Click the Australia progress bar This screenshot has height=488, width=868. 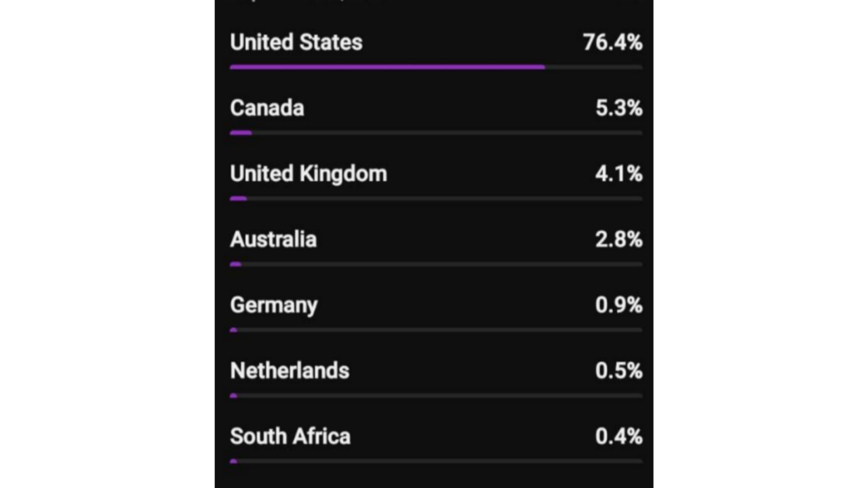pos(236,264)
